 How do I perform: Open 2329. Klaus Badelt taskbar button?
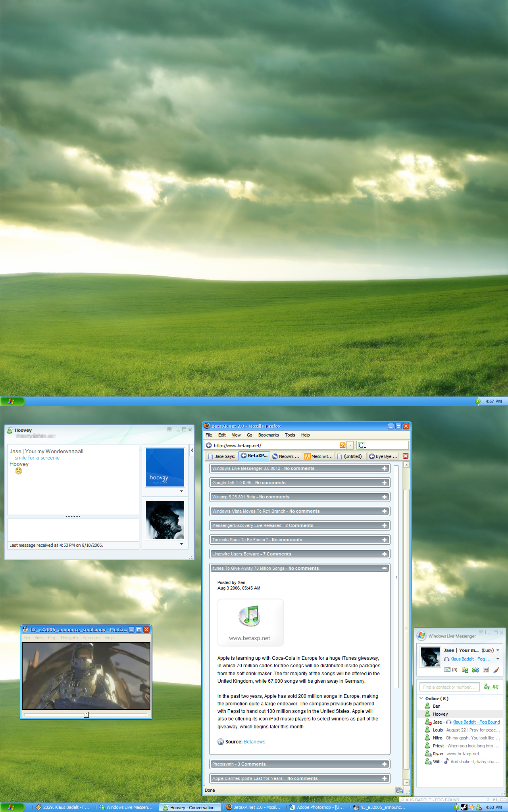[63, 807]
